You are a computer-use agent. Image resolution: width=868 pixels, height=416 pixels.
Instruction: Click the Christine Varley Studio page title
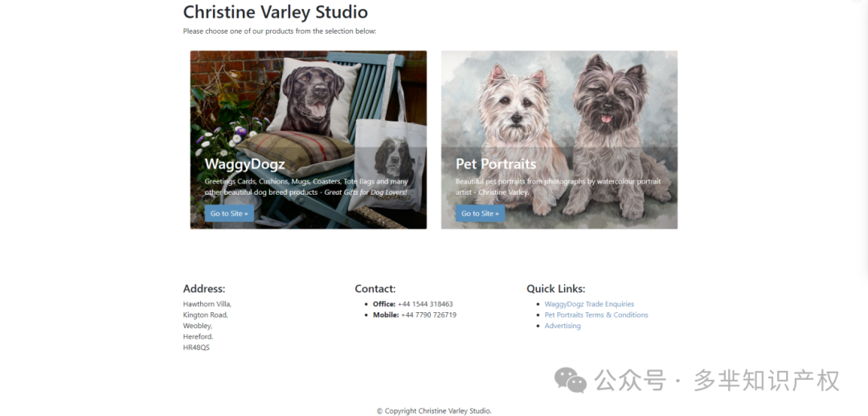pos(275,11)
